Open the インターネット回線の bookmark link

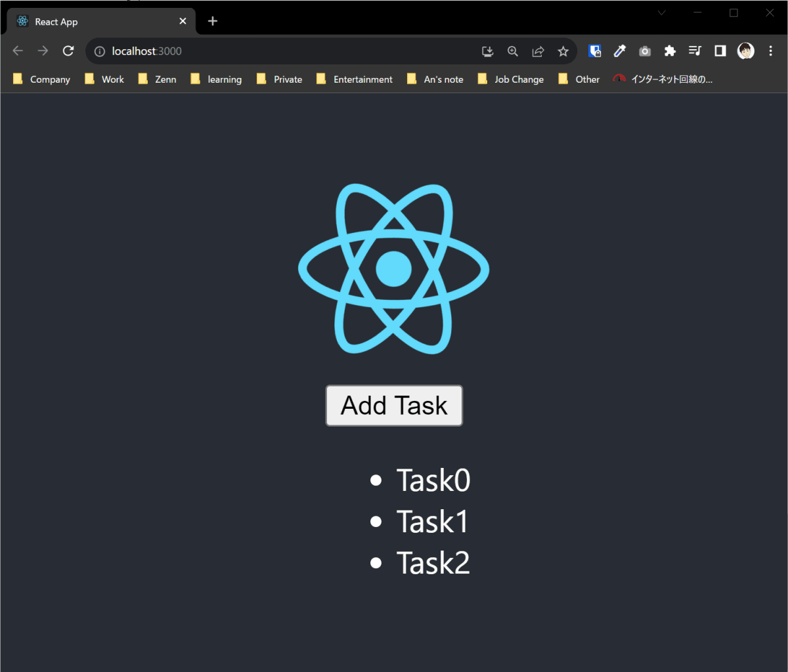coord(663,79)
